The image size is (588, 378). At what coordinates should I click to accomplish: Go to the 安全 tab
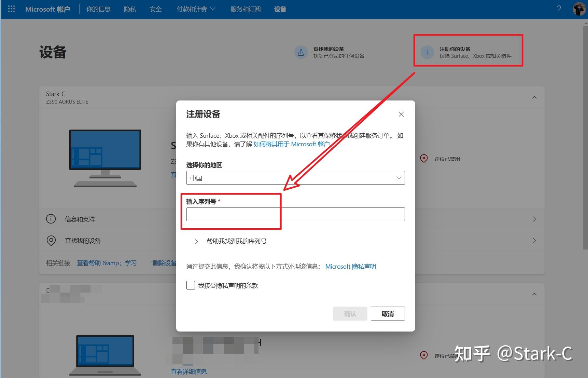(155, 9)
